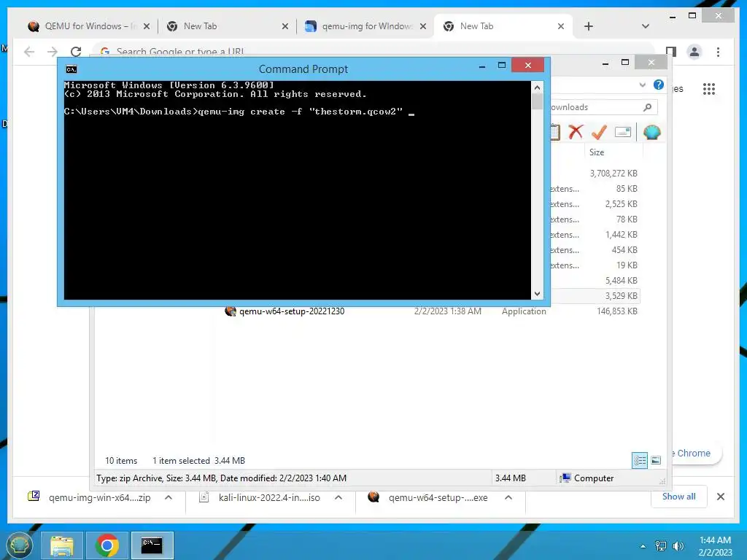
Task: Go back in Chrome
Action: (29, 52)
